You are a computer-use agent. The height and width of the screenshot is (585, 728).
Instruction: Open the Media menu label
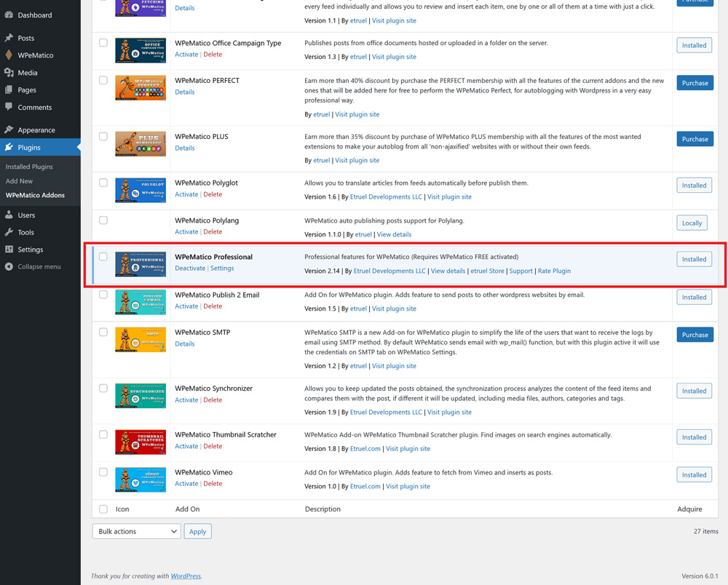28,72
